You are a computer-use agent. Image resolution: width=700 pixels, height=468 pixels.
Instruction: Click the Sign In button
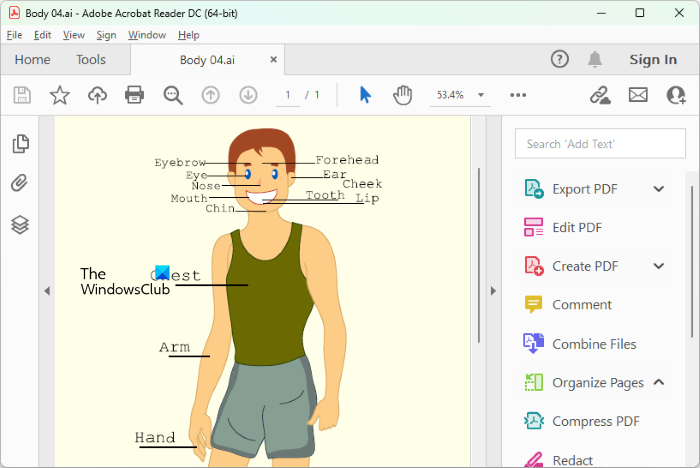coord(652,60)
